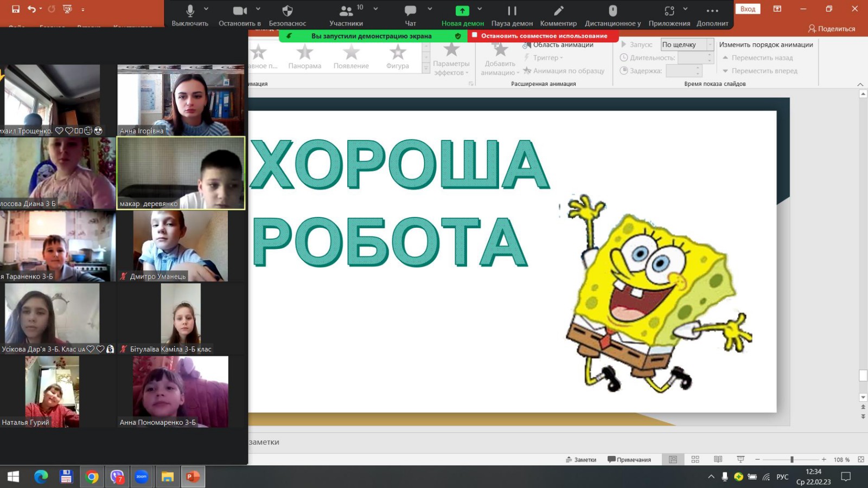
Task: Switch to Normal view in status bar
Action: coord(673,459)
